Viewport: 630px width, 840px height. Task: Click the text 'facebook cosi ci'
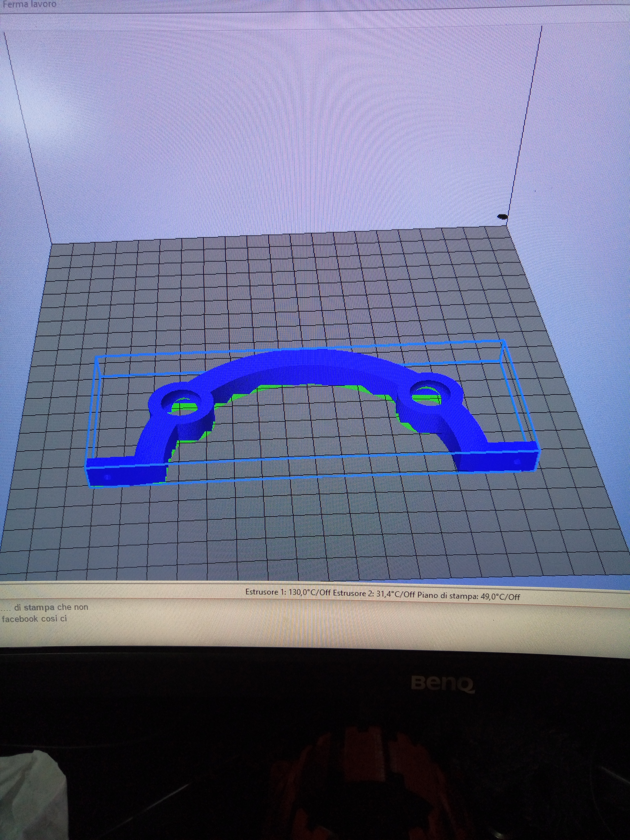[34, 618]
